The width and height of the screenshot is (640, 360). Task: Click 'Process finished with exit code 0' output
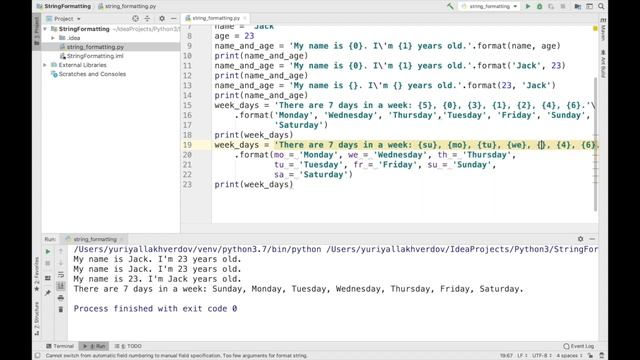155,309
